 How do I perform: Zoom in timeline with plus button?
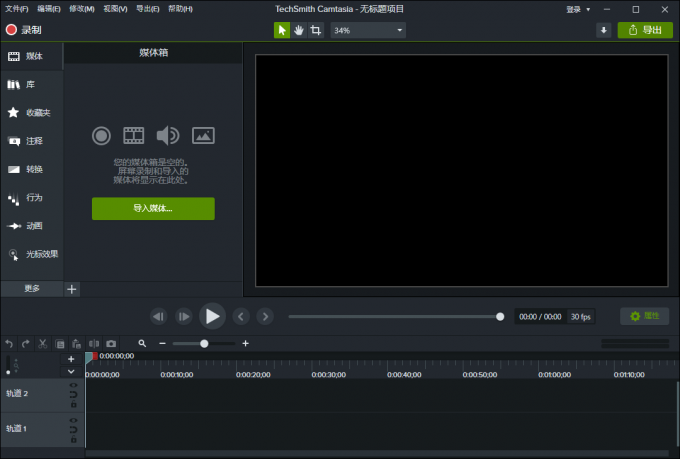tap(245, 344)
